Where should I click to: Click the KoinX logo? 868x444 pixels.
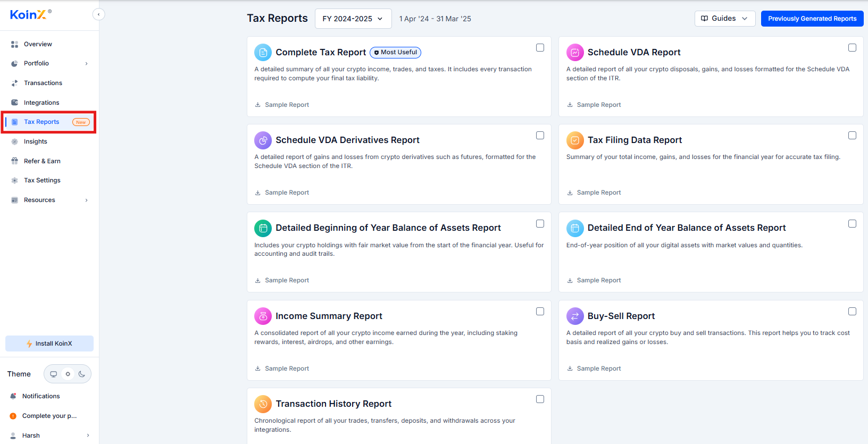click(x=30, y=14)
